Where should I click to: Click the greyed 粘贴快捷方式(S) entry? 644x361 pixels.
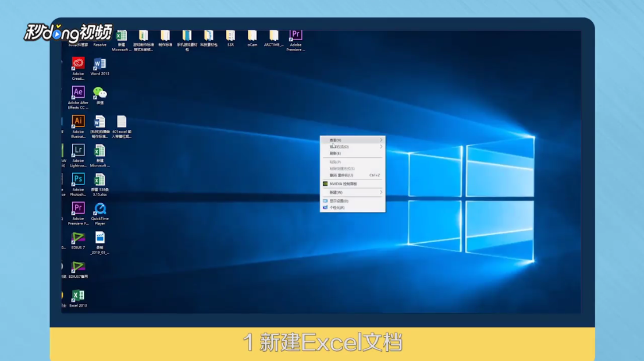tap(353, 169)
